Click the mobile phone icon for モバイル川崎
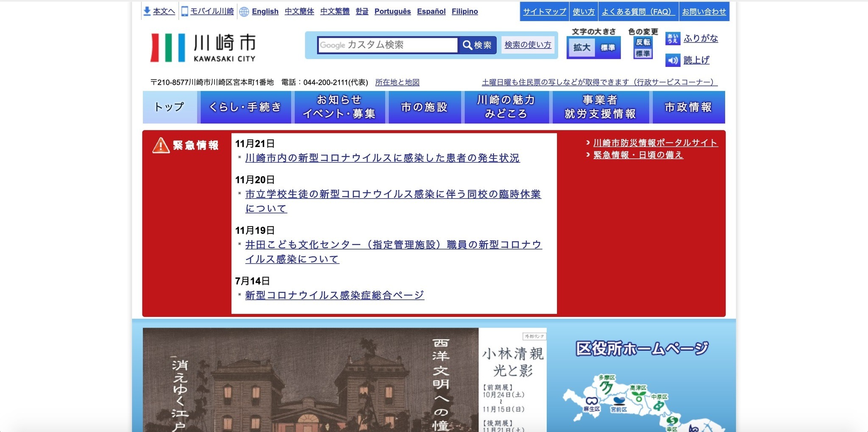868x432 pixels. [x=184, y=11]
